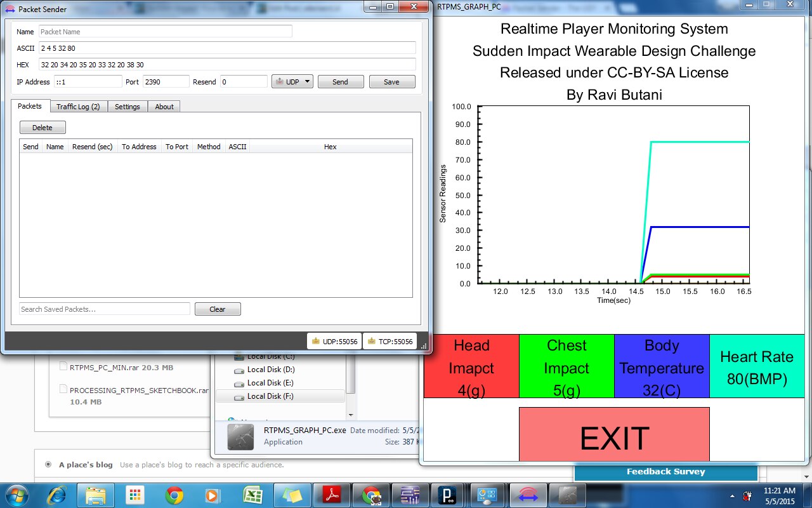Open the UDP protocol dropdown
Image resolution: width=812 pixels, height=508 pixels.
coord(292,82)
